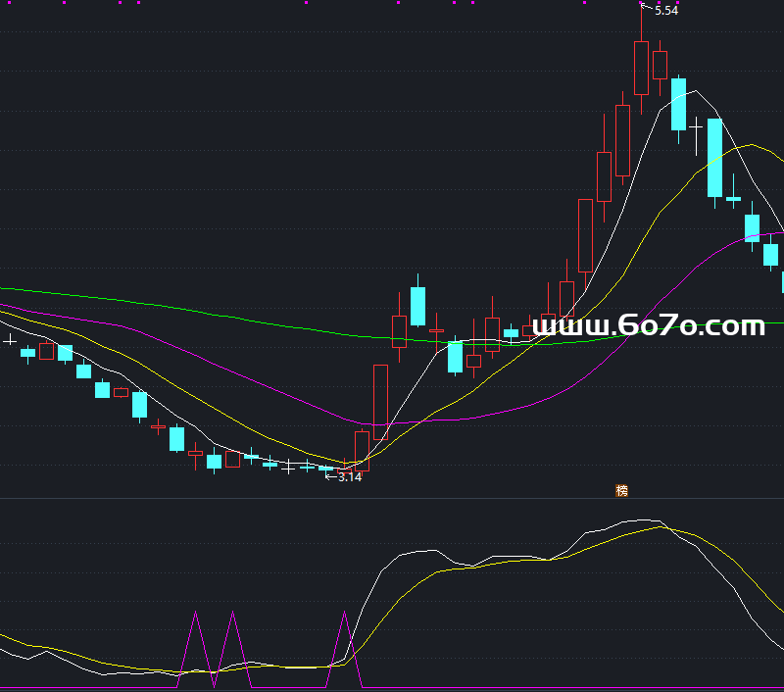
Task: Select the tall red breakout candle after the 3.14 low
Action: 380,402
